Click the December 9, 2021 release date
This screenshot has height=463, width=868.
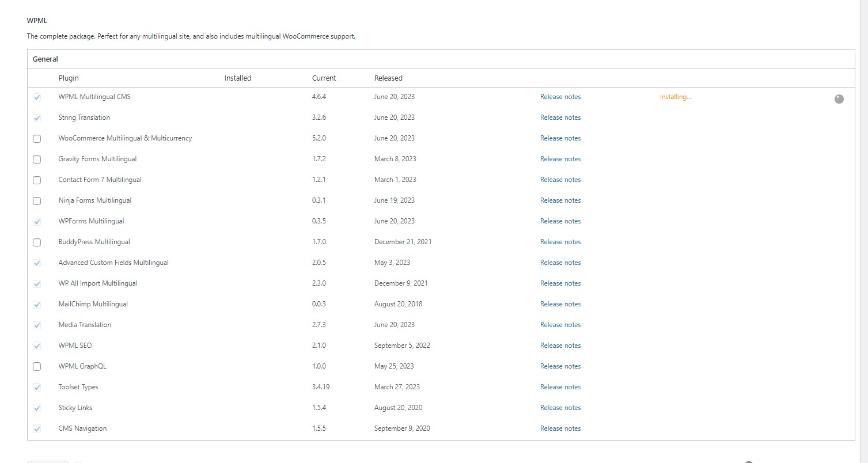[401, 283]
